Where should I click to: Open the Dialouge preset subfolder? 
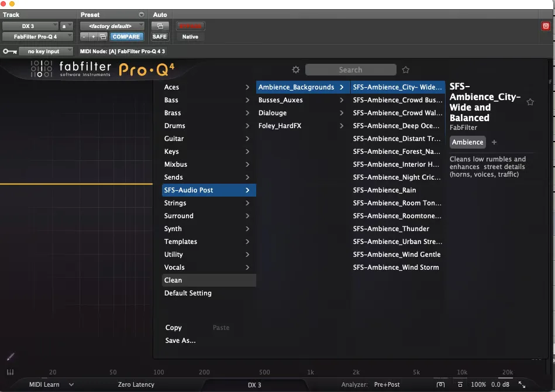[x=301, y=113]
